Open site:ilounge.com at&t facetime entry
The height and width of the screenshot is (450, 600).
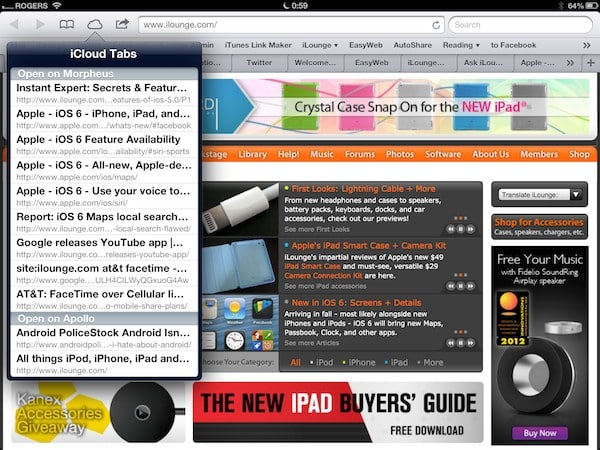[104, 274]
